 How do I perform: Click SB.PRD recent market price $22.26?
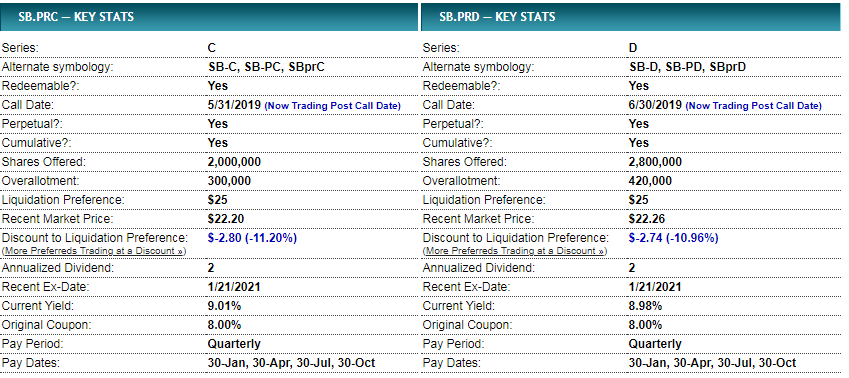[x=646, y=219]
